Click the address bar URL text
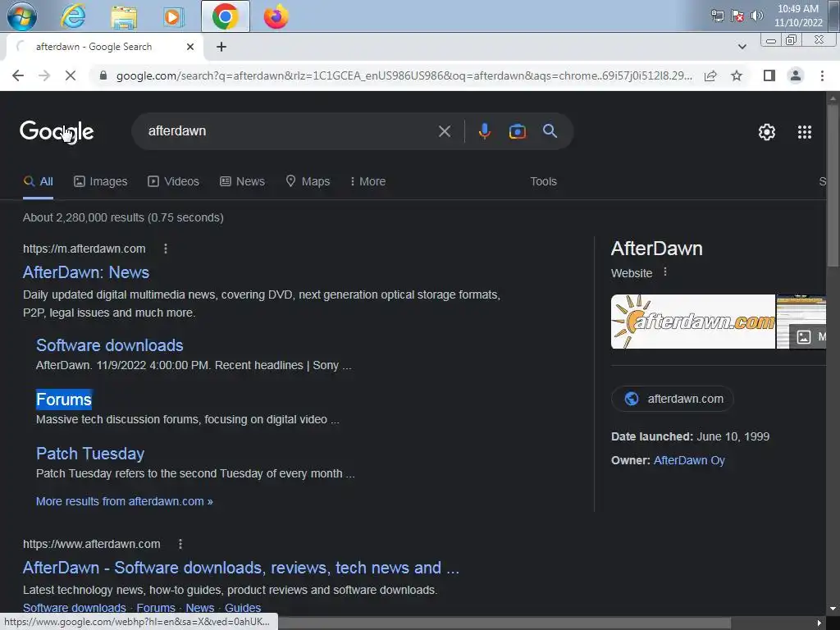The width and height of the screenshot is (840, 630). [404, 75]
